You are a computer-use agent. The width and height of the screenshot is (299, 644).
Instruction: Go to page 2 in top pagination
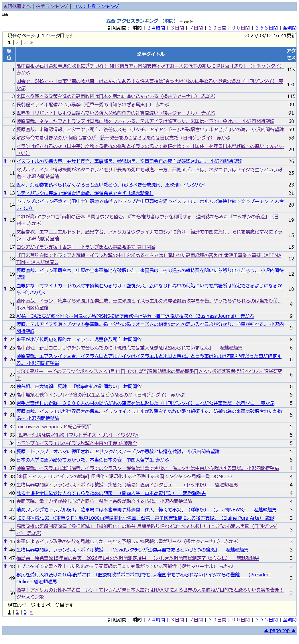[17, 43]
